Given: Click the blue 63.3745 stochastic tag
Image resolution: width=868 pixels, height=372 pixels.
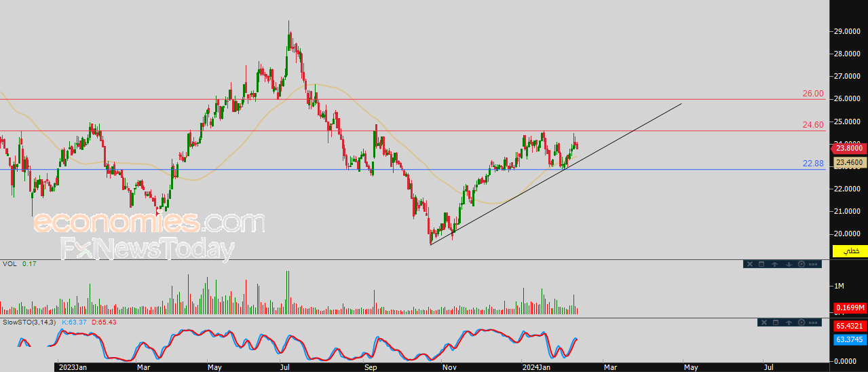Looking at the screenshot, I should tap(850, 339).
